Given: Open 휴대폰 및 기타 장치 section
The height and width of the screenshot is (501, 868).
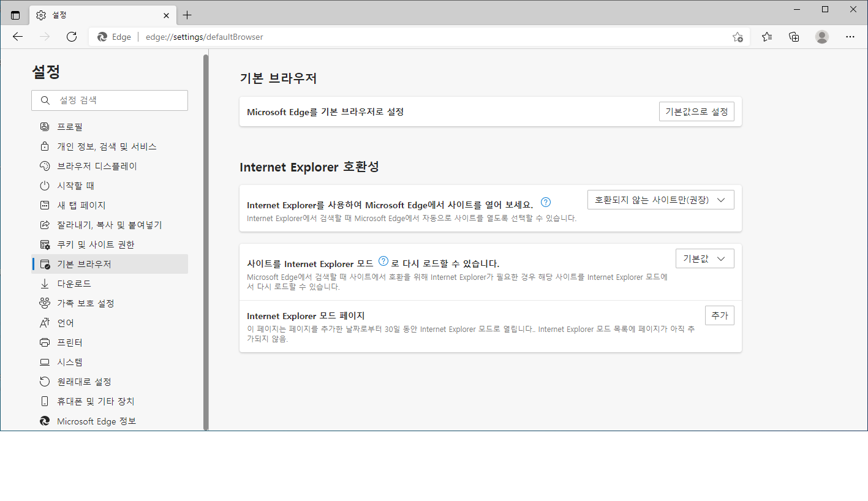Looking at the screenshot, I should (x=110, y=401).
